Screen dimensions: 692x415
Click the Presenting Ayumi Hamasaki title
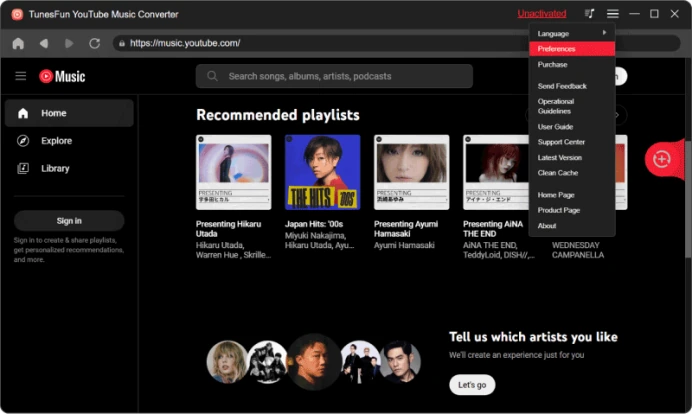click(x=406, y=229)
